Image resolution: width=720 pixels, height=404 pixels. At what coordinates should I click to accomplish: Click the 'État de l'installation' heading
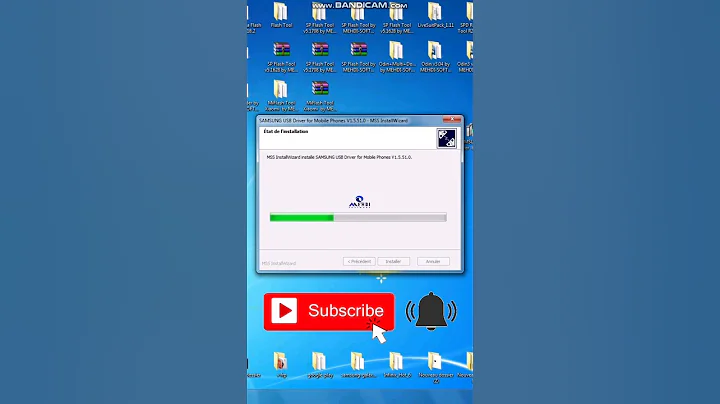[x=286, y=131]
